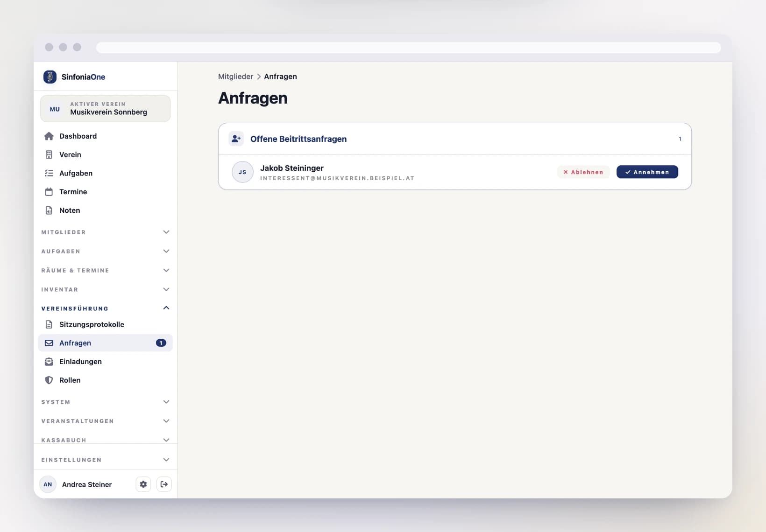This screenshot has width=766, height=532.
Task: Open the Dashboard home icon
Action: click(49, 136)
